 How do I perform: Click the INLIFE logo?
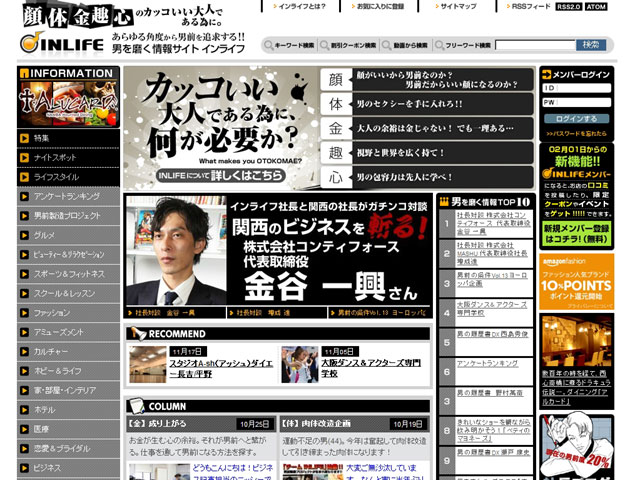62,42
